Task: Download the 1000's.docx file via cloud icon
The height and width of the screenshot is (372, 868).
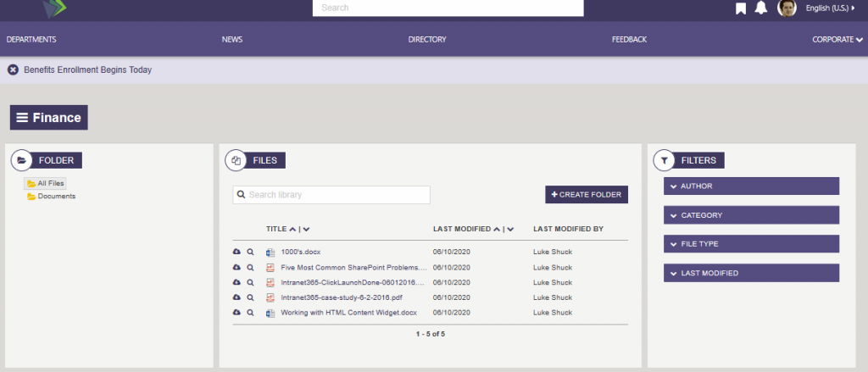Action: pyautogui.click(x=236, y=252)
